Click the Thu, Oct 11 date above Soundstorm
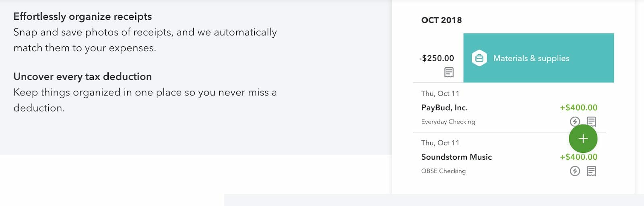 point(440,143)
